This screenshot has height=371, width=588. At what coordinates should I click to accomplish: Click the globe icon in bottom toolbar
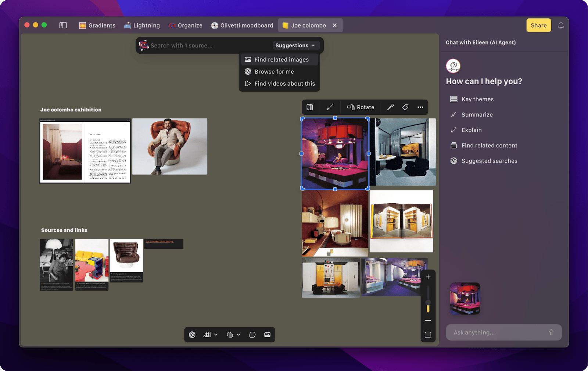pos(192,335)
